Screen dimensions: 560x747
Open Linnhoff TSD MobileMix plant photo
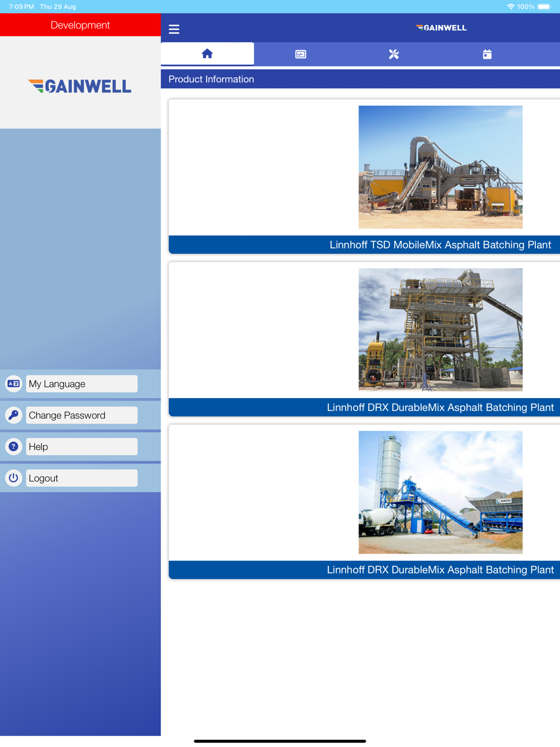[x=441, y=167]
